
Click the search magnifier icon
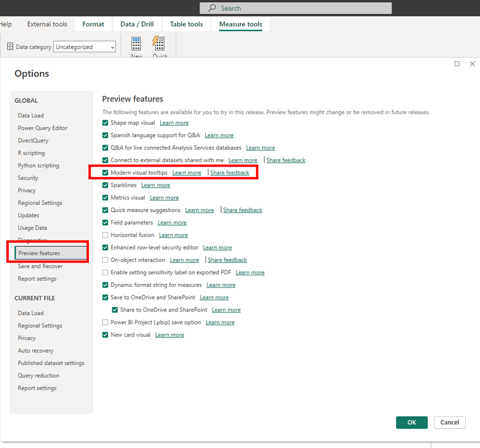click(212, 8)
